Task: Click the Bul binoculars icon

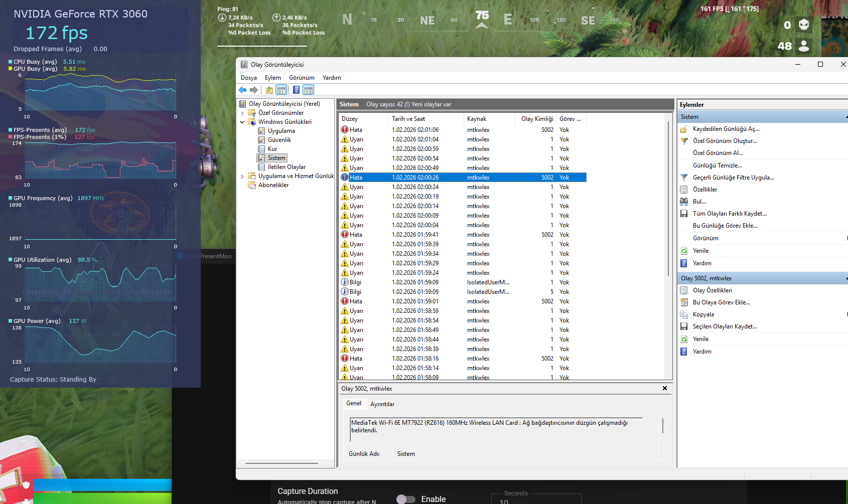Action: (x=683, y=202)
